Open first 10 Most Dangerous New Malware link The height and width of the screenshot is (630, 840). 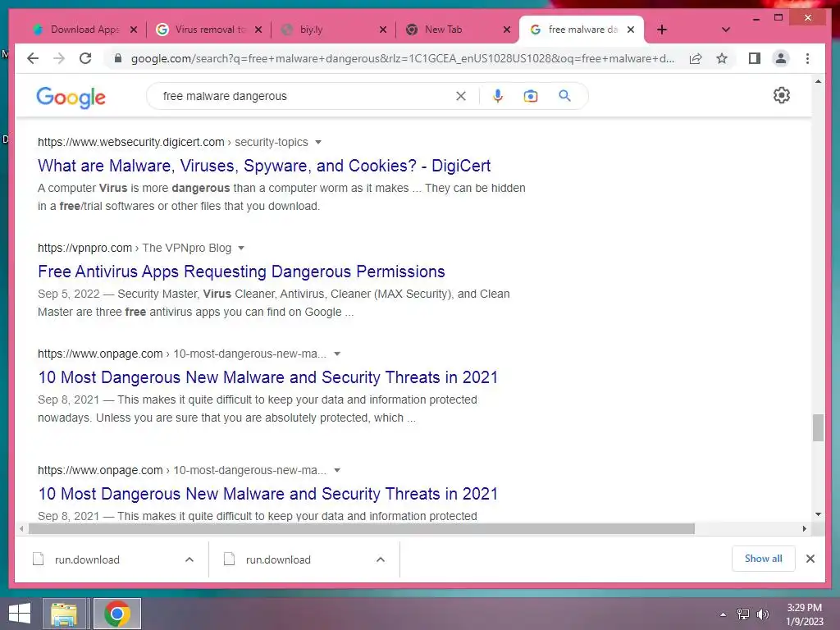268,377
